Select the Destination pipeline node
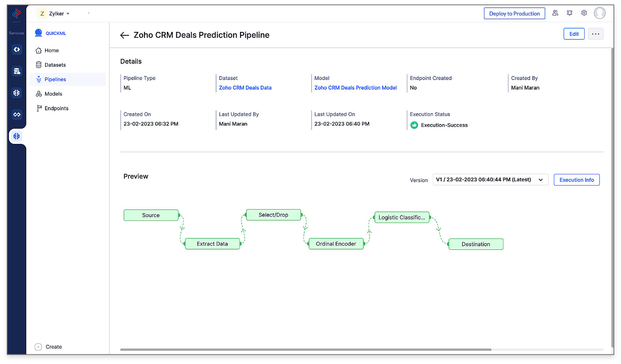This screenshot has width=621, height=364. pos(476,244)
